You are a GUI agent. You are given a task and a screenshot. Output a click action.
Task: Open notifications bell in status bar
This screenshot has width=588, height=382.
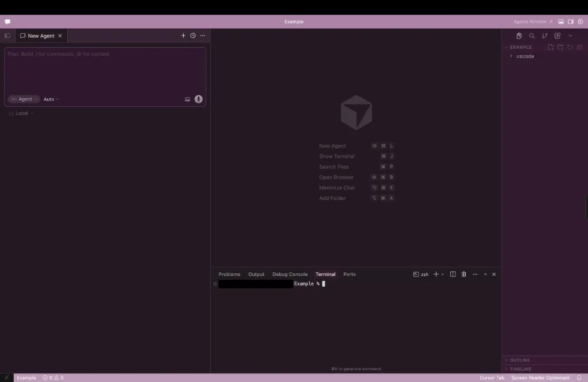tap(579, 378)
